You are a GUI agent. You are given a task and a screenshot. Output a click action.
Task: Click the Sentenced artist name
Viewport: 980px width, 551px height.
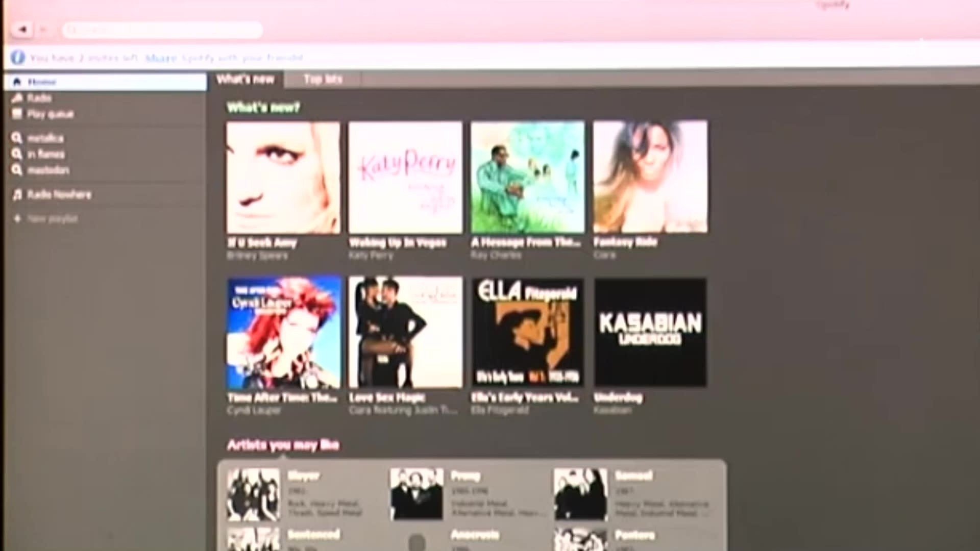tap(313, 535)
